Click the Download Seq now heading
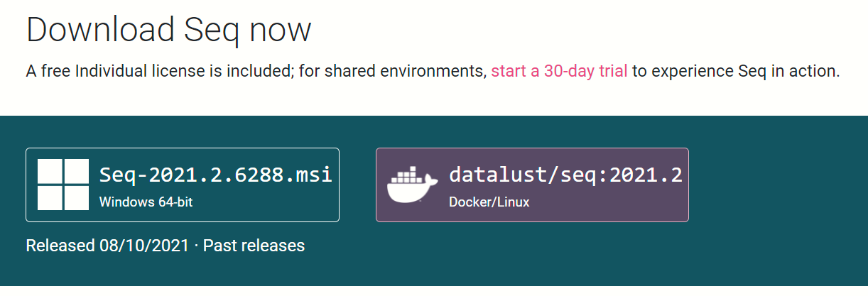The width and height of the screenshot is (868, 296). [x=169, y=30]
